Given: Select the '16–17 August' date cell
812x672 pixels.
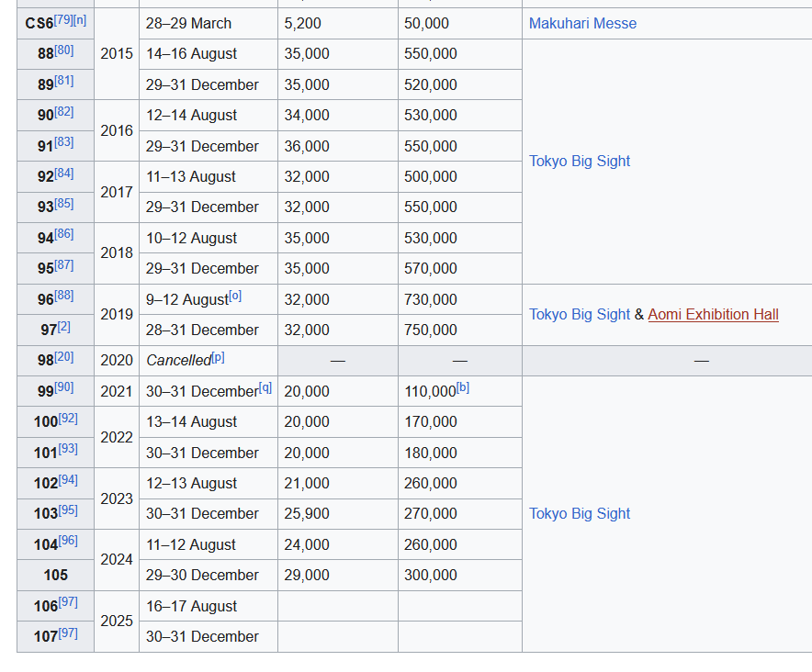Looking at the screenshot, I should (209, 606).
